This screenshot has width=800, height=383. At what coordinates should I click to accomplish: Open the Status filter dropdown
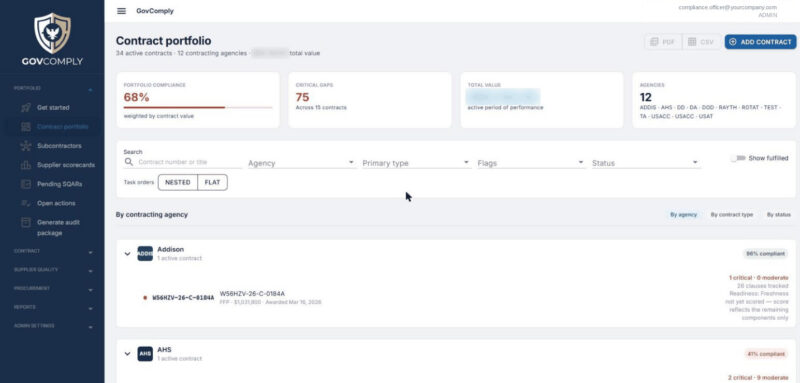pyautogui.click(x=645, y=163)
